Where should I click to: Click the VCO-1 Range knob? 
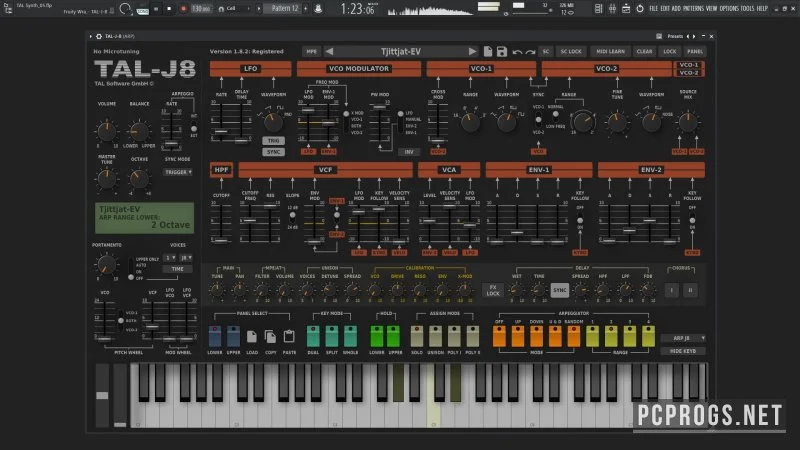click(470, 122)
